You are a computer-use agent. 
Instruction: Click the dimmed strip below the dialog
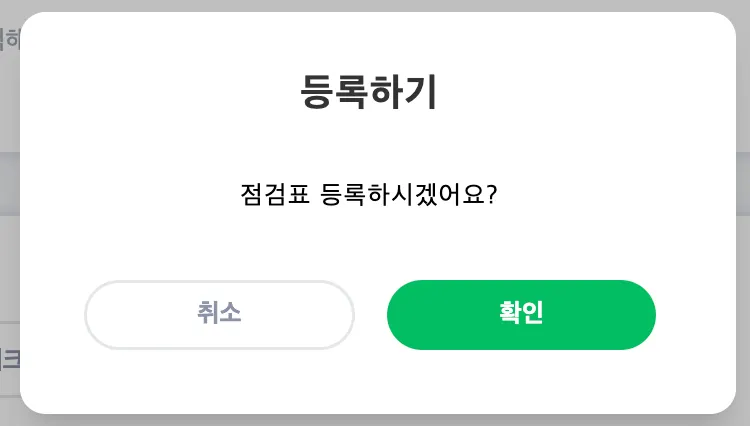pyautogui.click(x=370, y=420)
